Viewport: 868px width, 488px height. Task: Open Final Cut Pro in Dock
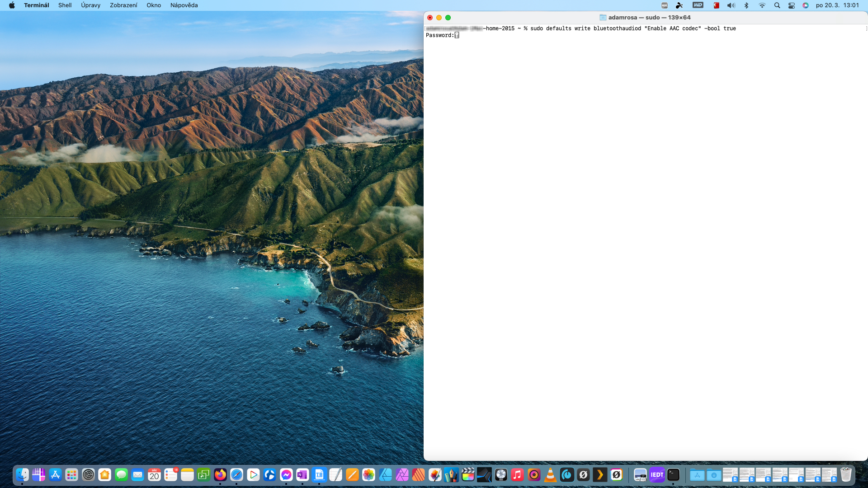[468, 475]
